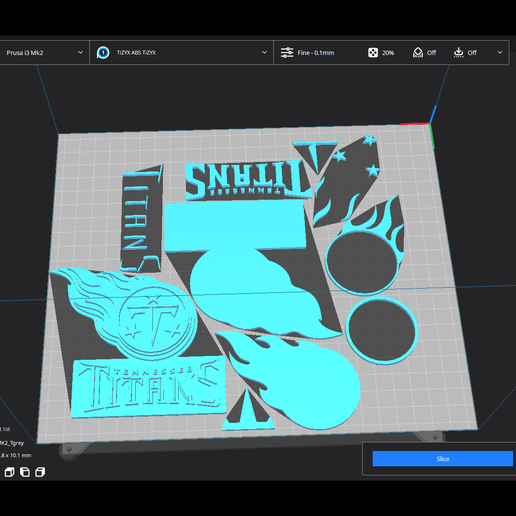Image resolution: width=516 pixels, height=516 pixels.
Task: Click the infill density icon showing 20%
Action: point(373,53)
